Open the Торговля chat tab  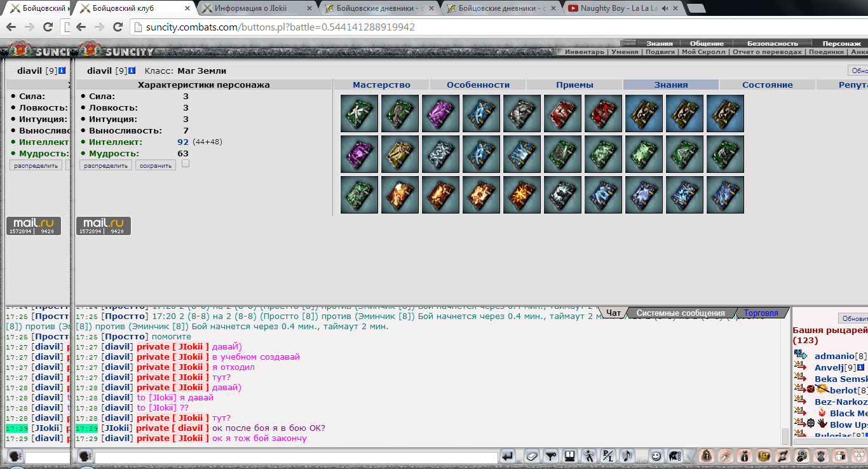click(x=761, y=313)
